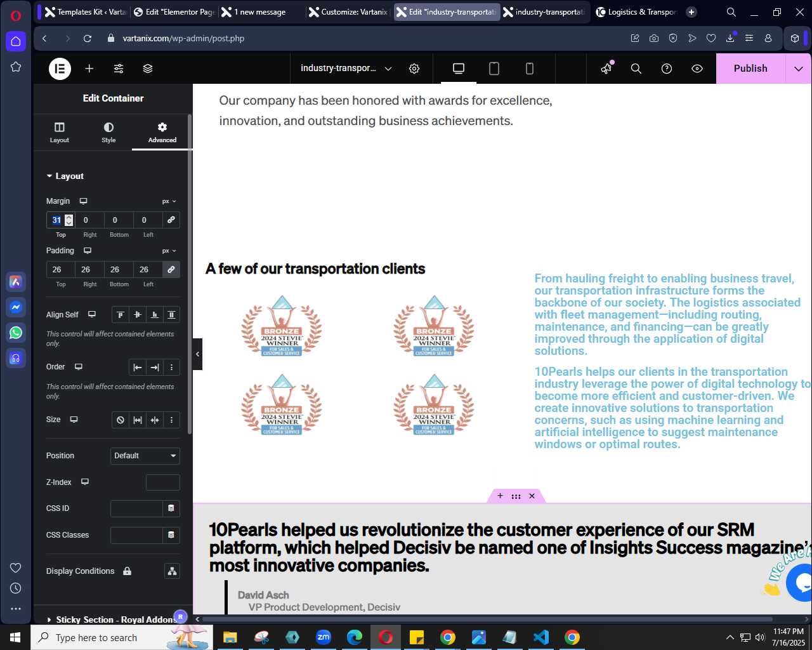Set Align Self to Start

120,315
